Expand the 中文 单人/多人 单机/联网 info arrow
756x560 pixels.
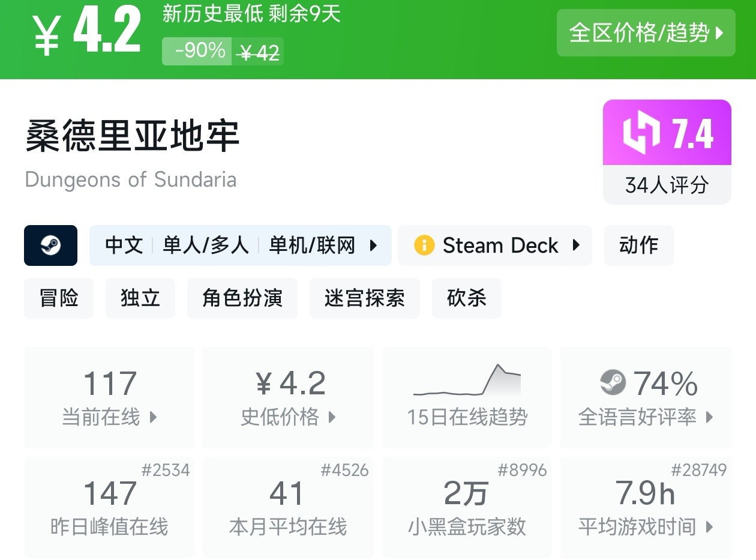pos(373,245)
